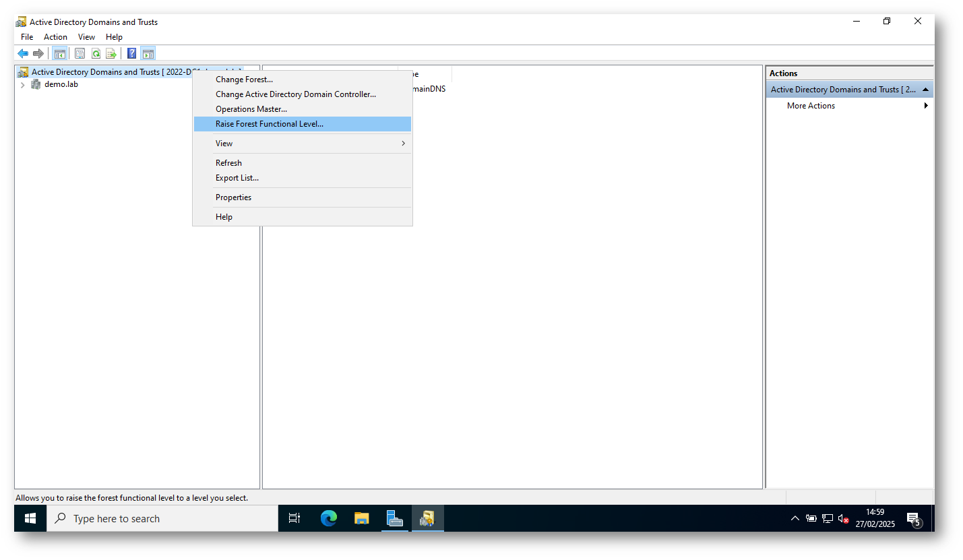Select Help in the context menu
The width and height of the screenshot is (963, 560).
(x=303, y=217)
